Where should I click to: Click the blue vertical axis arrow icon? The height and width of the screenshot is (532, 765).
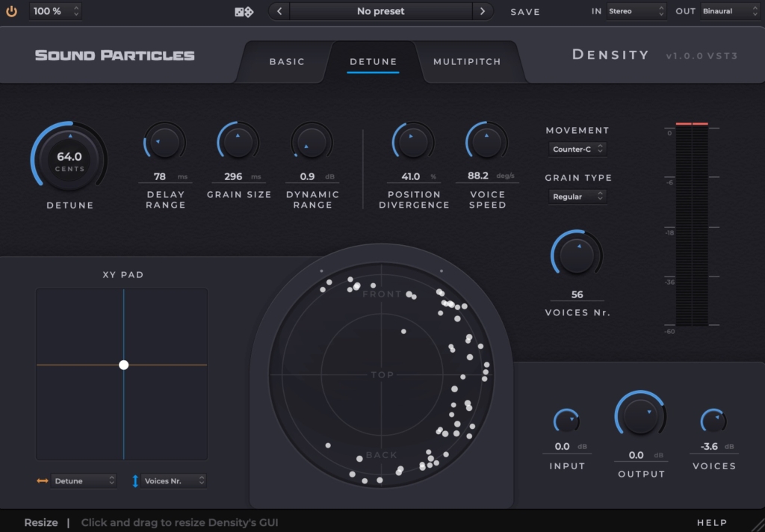point(134,480)
